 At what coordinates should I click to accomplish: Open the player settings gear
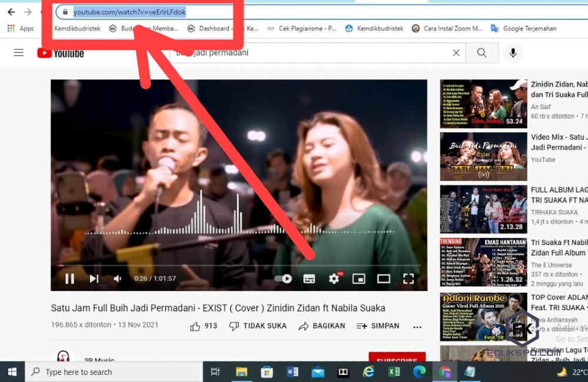tap(333, 279)
